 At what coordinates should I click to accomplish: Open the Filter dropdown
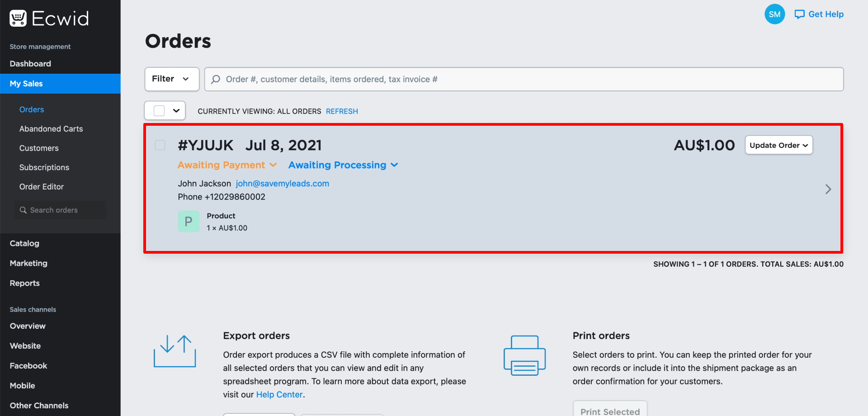172,79
